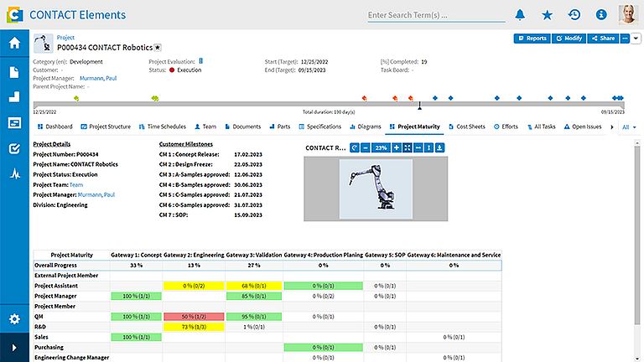644x362 pixels.
Task: Click Project Manager Gateway 3 cell 85%
Action: [x=254, y=296]
